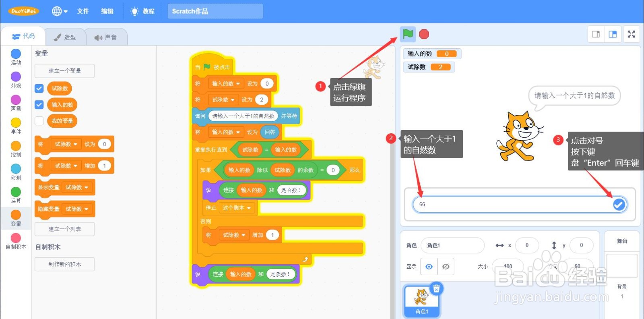
Task: Uncheck the 试除数 variable checkbox
Action: 39,88
